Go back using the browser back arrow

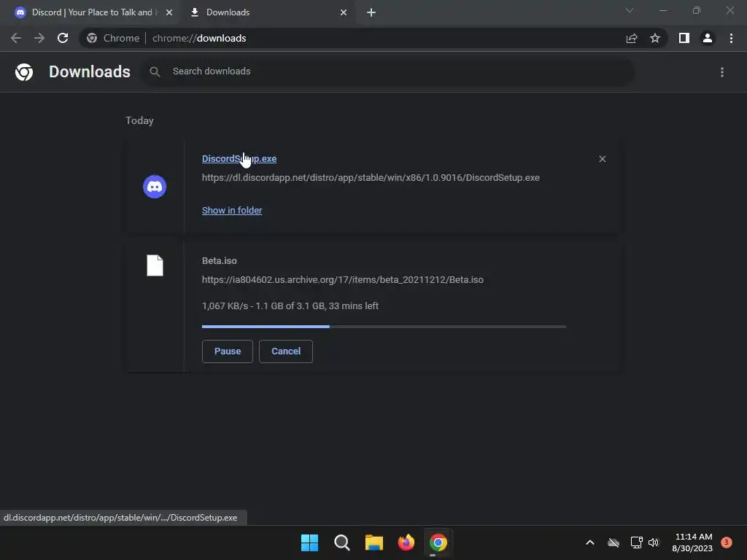click(16, 38)
